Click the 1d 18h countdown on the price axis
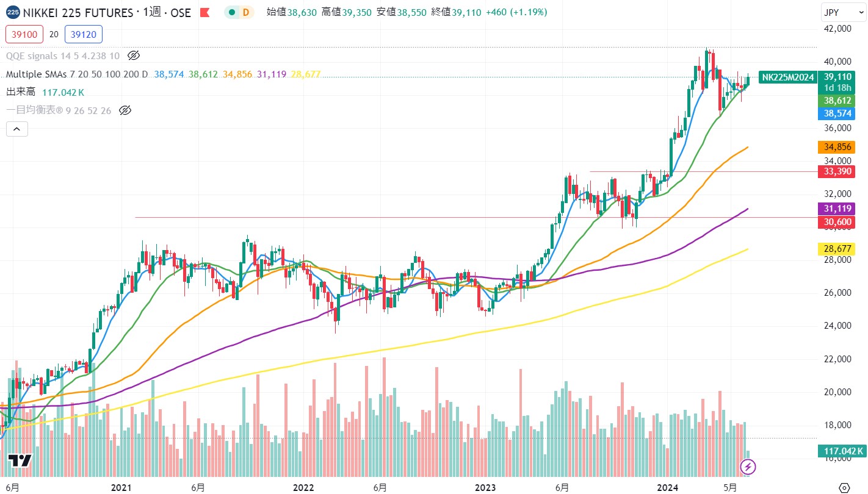This screenshot has width=868, height=494. click(x=837, y=87)
